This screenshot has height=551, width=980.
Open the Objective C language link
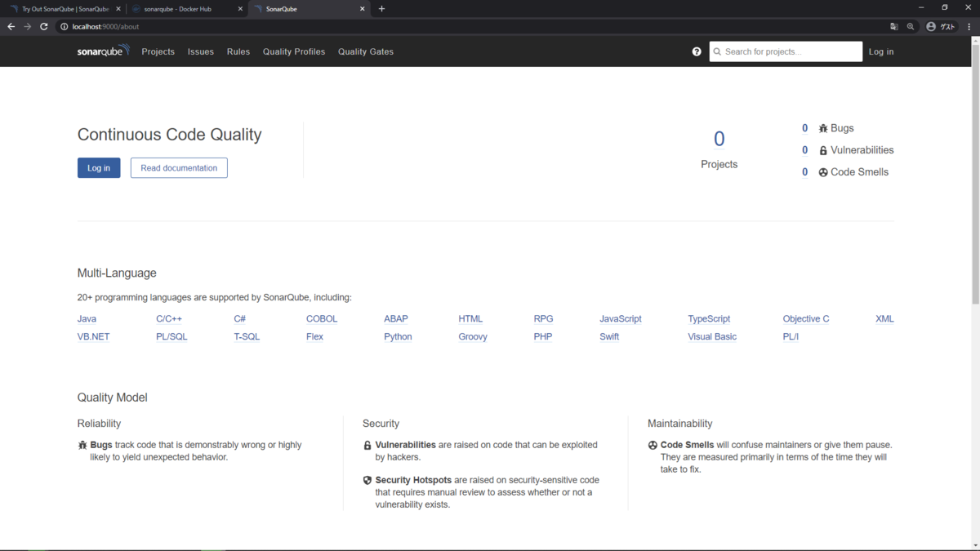[806, 318]
